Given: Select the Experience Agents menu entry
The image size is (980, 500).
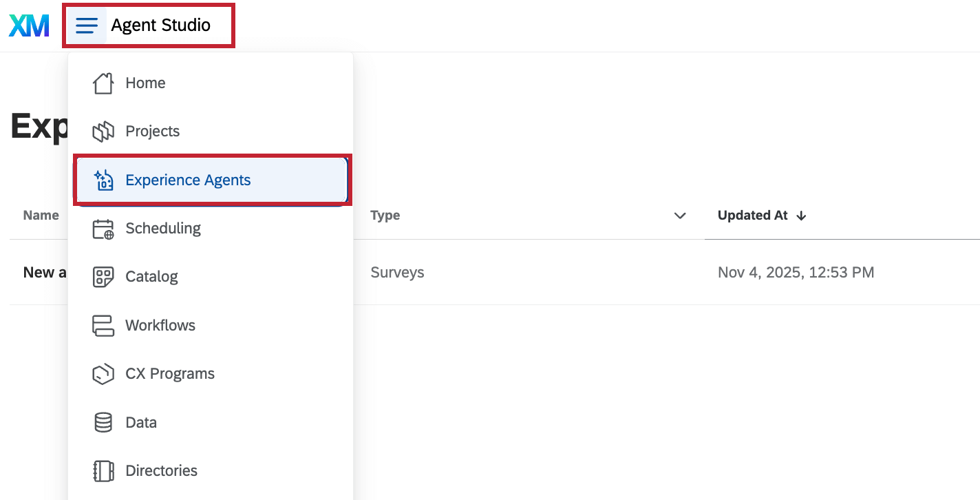Looking at the screenshot, I should pos(188,180).
